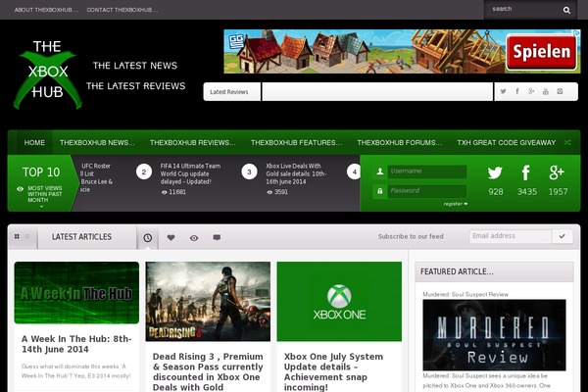The height and width of the screenshot is (392, 588).
Task: Click the large Google Plus icon showing 1957
Action: point(557,172)
